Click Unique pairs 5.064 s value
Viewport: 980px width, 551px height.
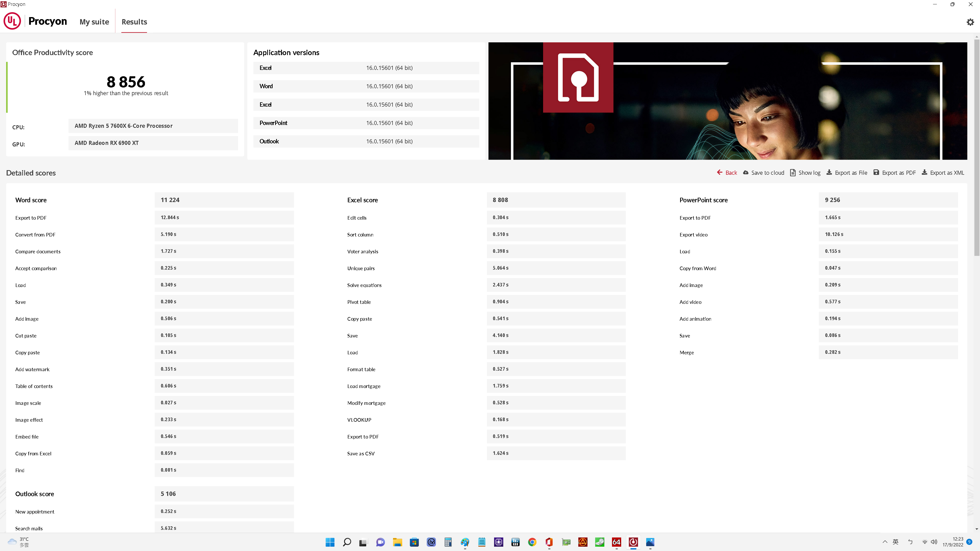[556, 268]
